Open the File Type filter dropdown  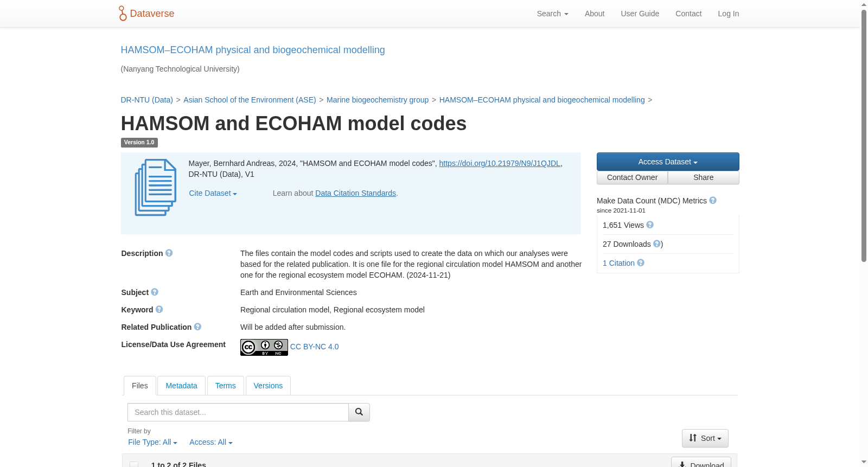click(x=152, y=443)
